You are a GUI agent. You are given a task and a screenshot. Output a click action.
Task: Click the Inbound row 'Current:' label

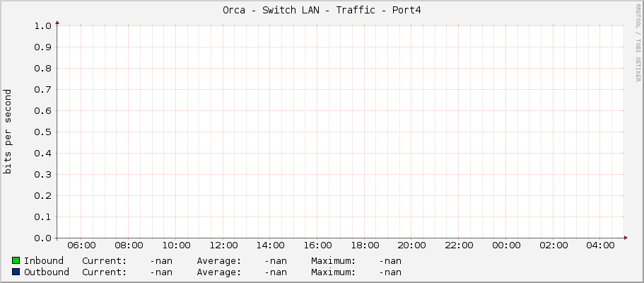[105, 261]
